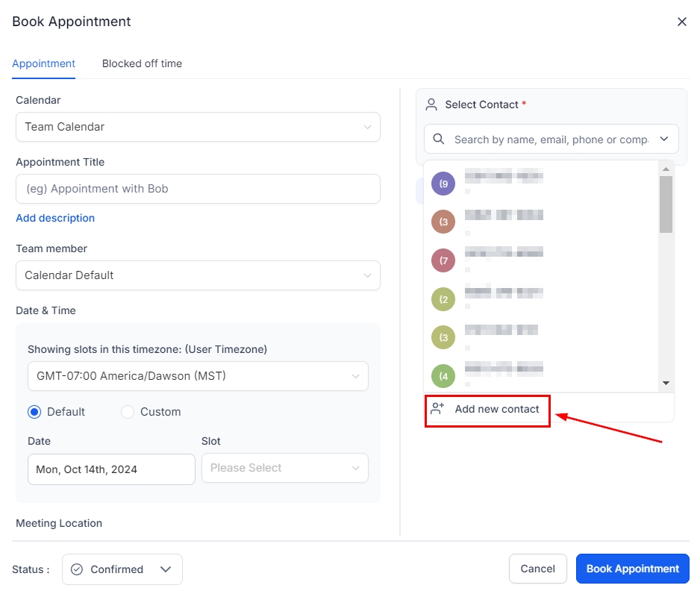This screenshot has height=591, width=700.
Task: Choose the Custom radio option
Action: tap(128, 412)
